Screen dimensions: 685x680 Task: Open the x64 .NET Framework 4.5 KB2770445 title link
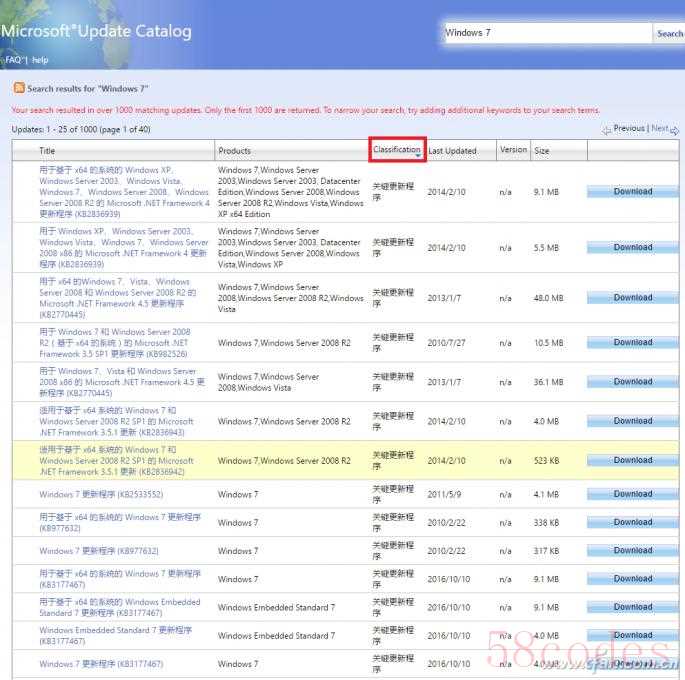point(118,298)
